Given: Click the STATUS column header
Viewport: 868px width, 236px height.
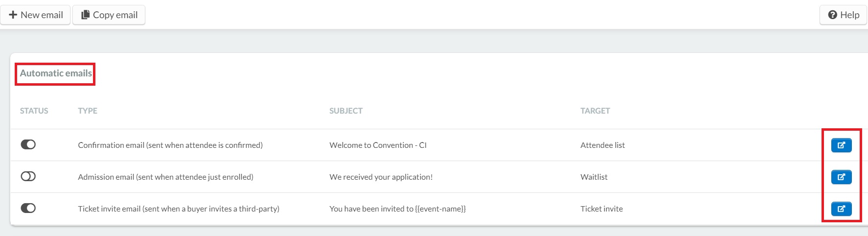Looking at the screenshot, I should [x=34, y=111].
